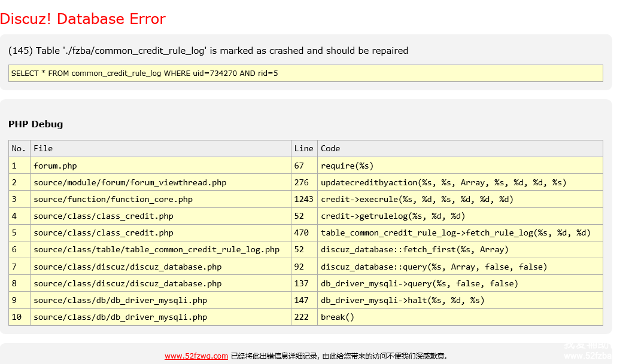This screenshot has width=635, height=364.
Task: Click the line number 470 cell
Action: tap(302, 233)
